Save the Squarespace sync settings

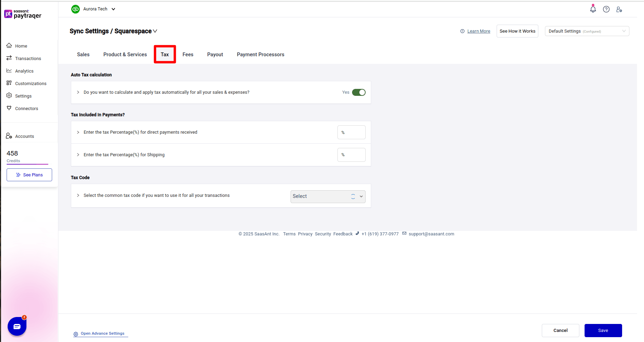tap(603, 330)
